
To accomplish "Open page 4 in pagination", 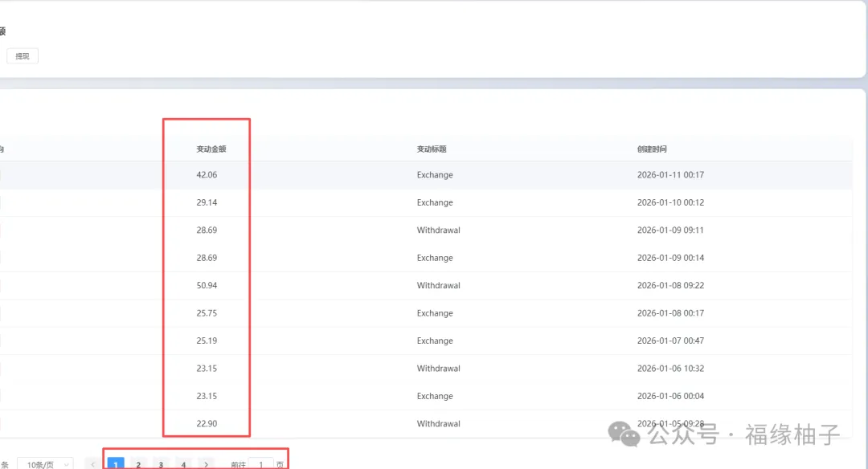I will [x=183, y=464].
